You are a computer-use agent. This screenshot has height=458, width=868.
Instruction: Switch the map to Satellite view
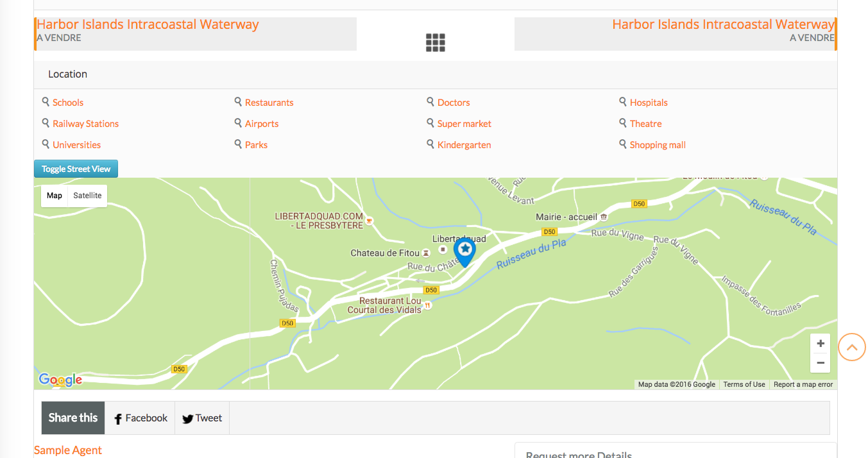coord(87,196)
